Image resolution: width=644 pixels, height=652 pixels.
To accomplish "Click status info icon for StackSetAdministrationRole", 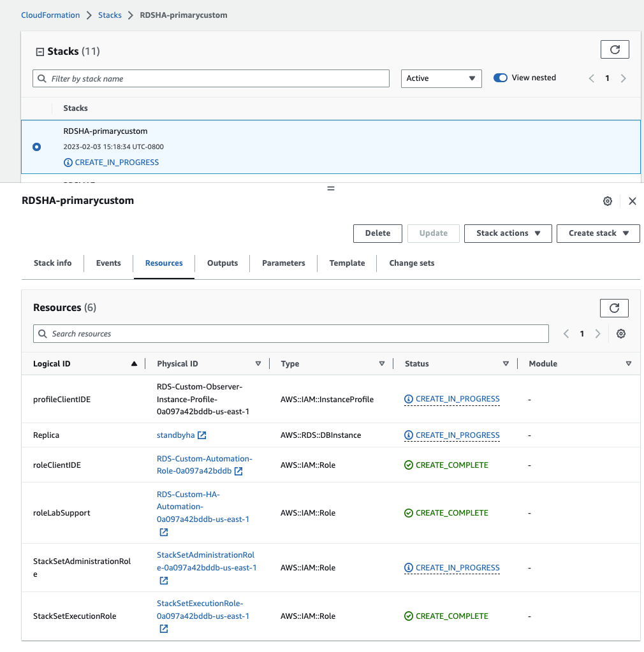I will click(409, 568).
